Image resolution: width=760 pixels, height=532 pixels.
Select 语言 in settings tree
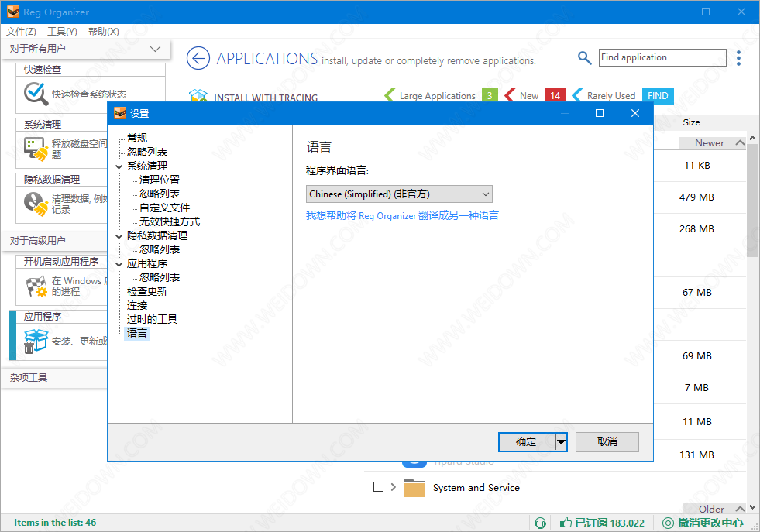pos(137,333)
